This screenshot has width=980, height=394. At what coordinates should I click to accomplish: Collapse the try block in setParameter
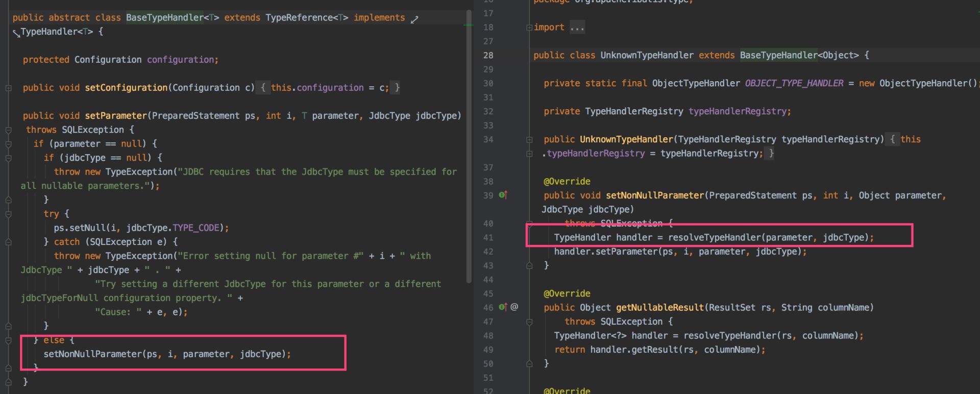pyautogui.click(x=8, y=214)
